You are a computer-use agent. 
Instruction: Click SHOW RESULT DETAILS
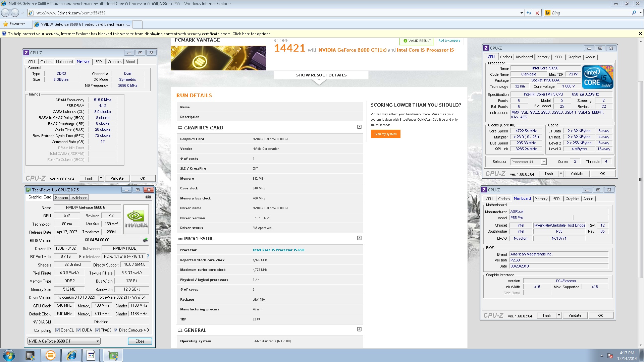click(321, 75)
